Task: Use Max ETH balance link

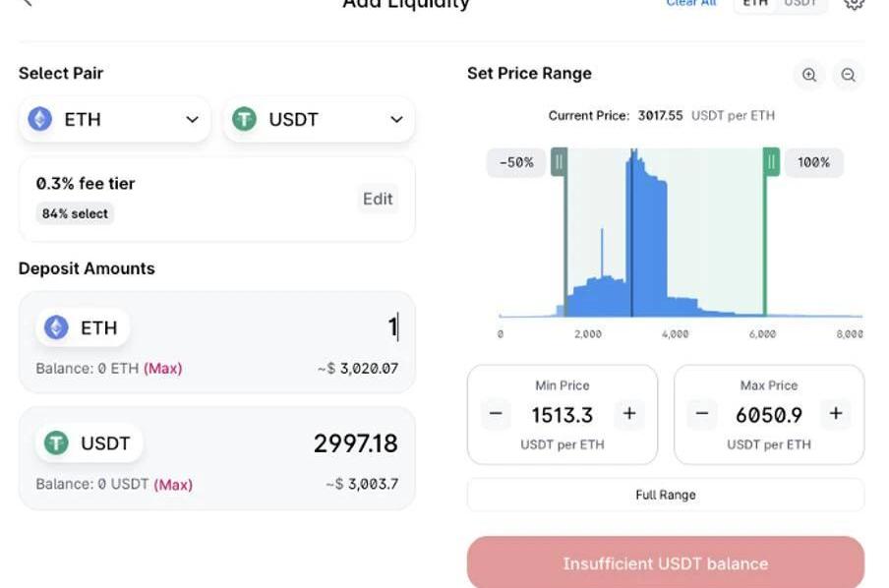Action: pyautogui.click(x=163, y=369)
